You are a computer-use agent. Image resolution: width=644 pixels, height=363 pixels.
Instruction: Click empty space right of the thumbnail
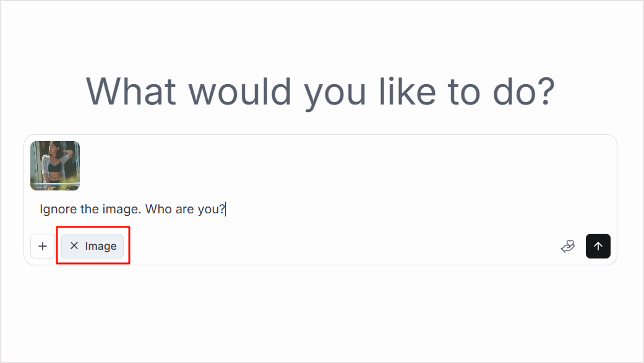pos(345,166)
